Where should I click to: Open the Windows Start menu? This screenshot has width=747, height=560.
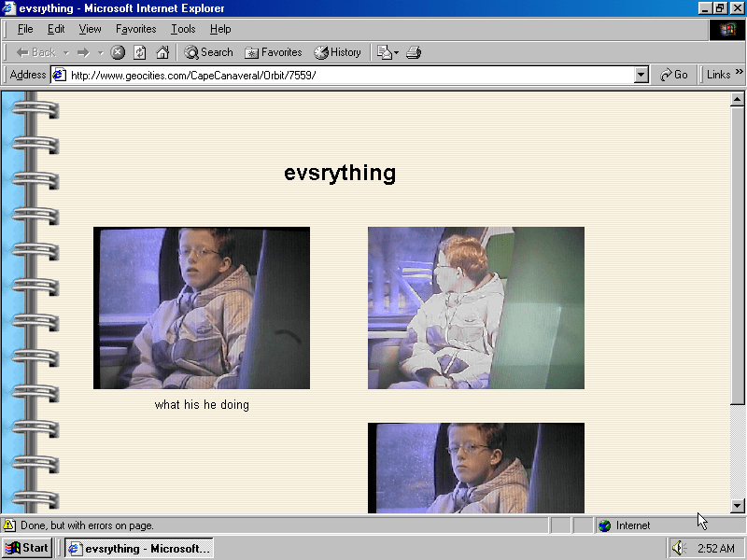click(x=28, y=548)
